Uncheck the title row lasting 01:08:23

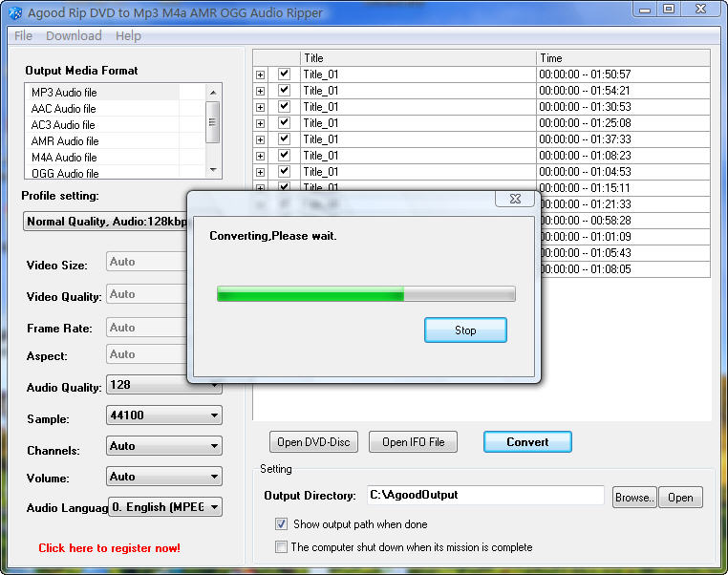[x=284, y=155]
